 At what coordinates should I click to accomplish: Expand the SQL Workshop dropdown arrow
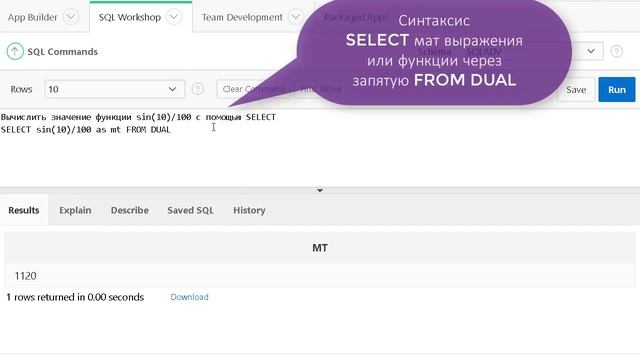pyautogui.click(x=174, y=17)
